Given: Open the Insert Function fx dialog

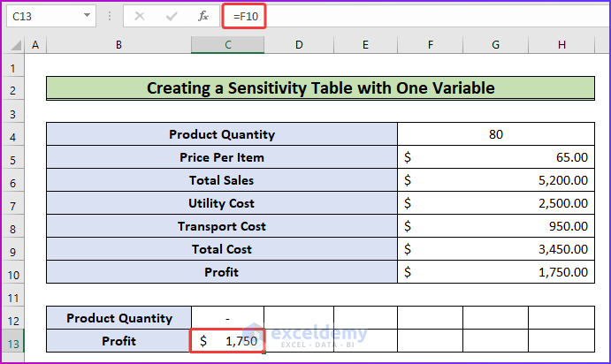Looking at the screenshot, I should tap(203, 16).
